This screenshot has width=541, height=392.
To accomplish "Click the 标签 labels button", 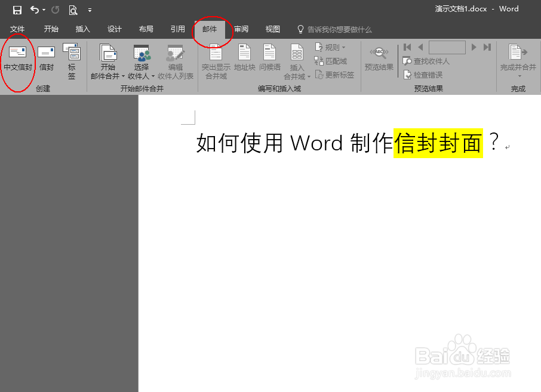I will [x=72, y=61].
